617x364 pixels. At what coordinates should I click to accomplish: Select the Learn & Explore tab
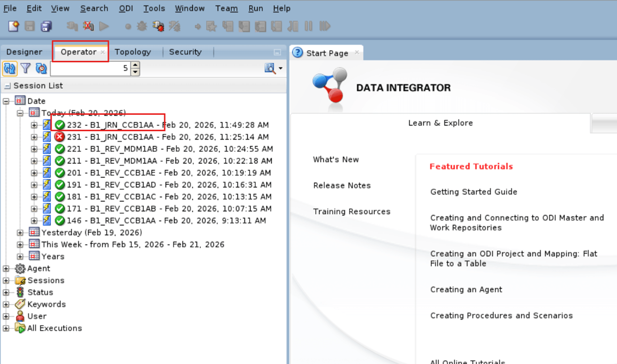click(x=441, y=123)
